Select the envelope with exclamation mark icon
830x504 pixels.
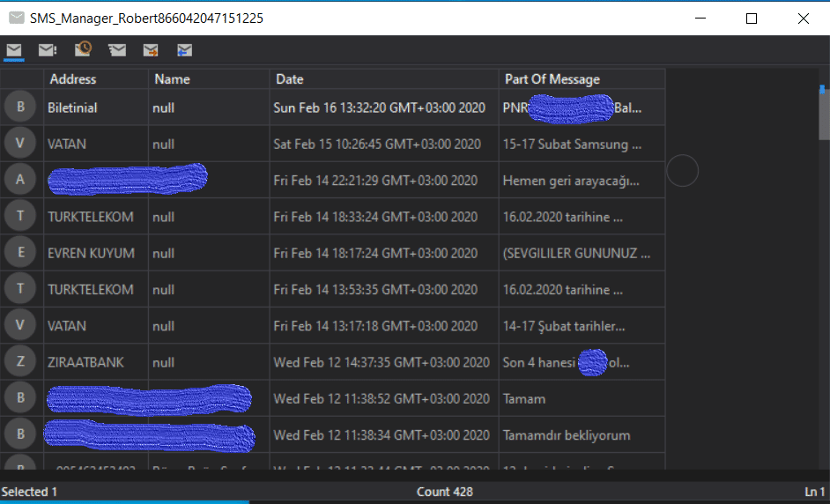coord(48,50)
